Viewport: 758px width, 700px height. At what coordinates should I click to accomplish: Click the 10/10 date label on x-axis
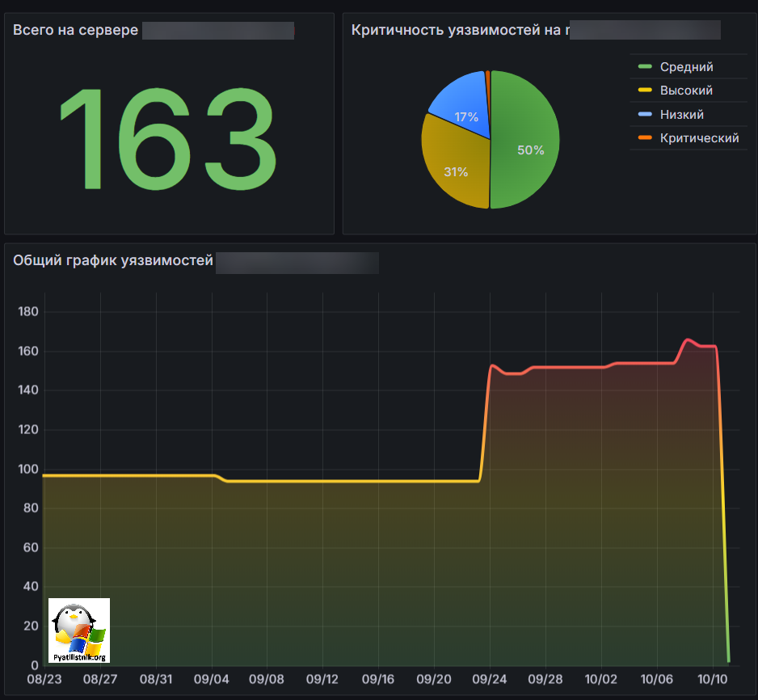coord(713,680)
